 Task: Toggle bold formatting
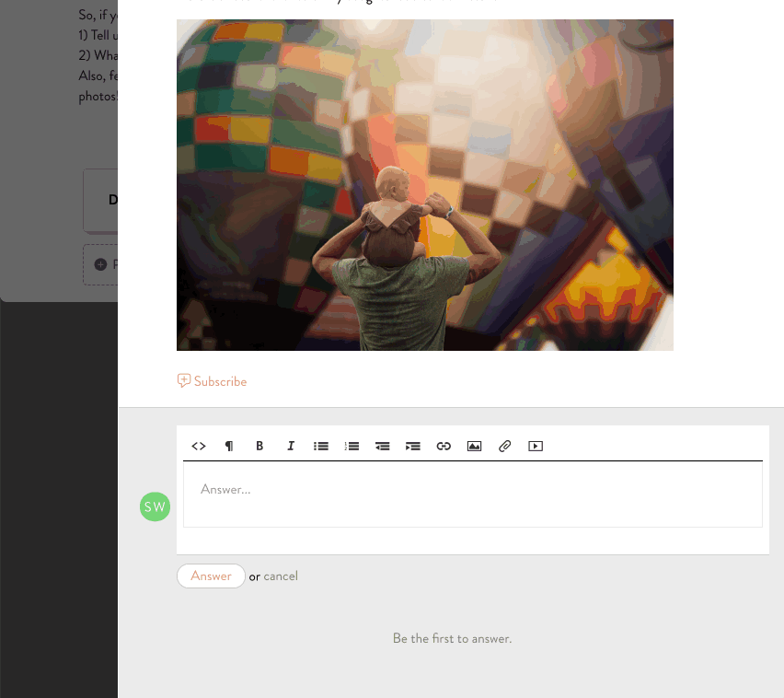[x=259, y=446]
